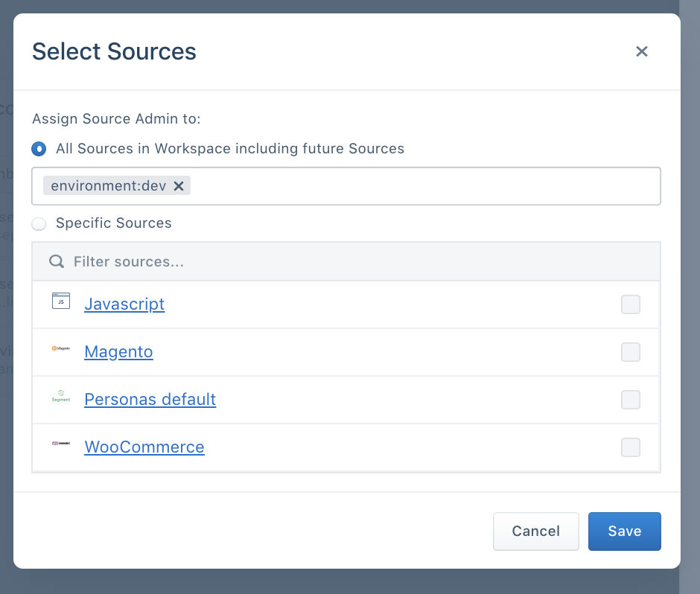Remove the environment:dev tag
Image resolution: width=700 pixels, height=594 pixels.
pyautogui.click(x=178, y=185)
